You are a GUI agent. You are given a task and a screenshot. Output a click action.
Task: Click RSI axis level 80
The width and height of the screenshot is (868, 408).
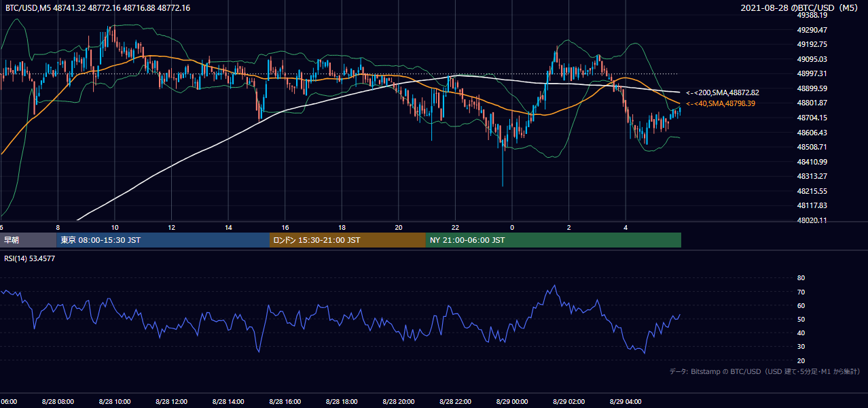(801, 278)
